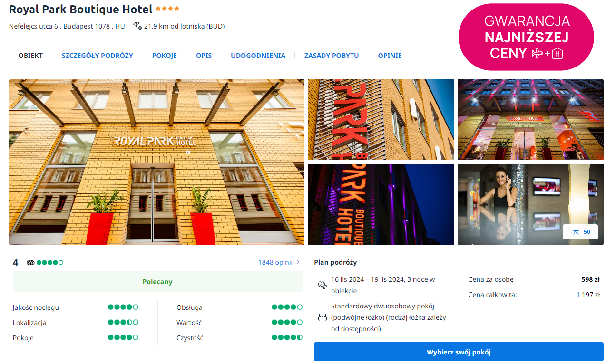Viewport: 616px width, 364px height.
Task: Click the travel dates globe icon
Action: (x=322, y=285)
